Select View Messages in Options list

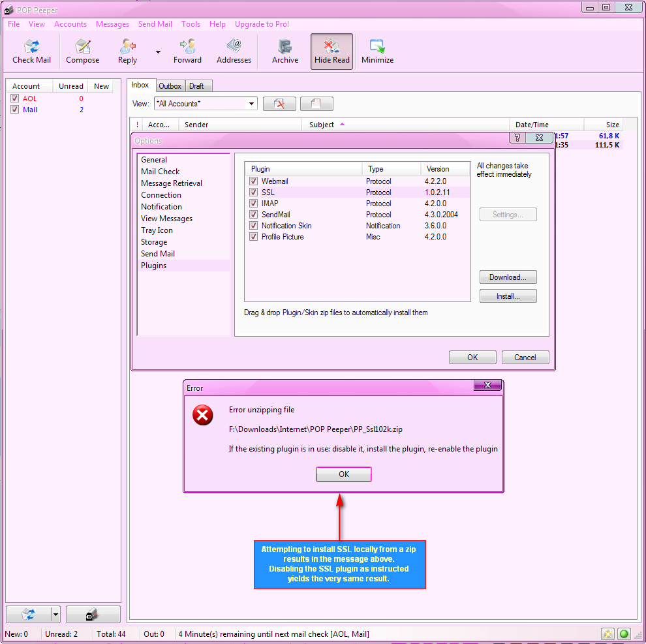pos(184,219)
